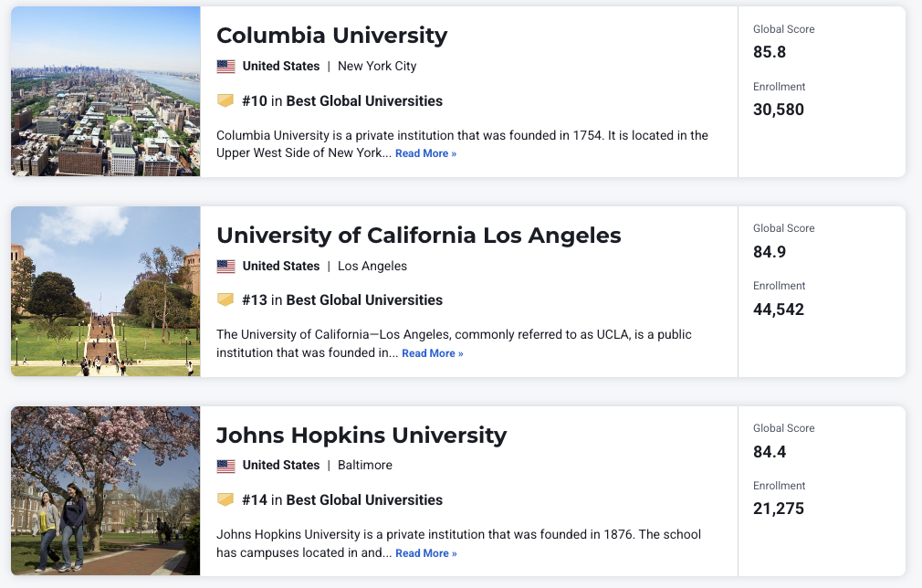Click the Columbia aerial city thumbnail
This screenshot has width=922, height=588.
point(105,91)
